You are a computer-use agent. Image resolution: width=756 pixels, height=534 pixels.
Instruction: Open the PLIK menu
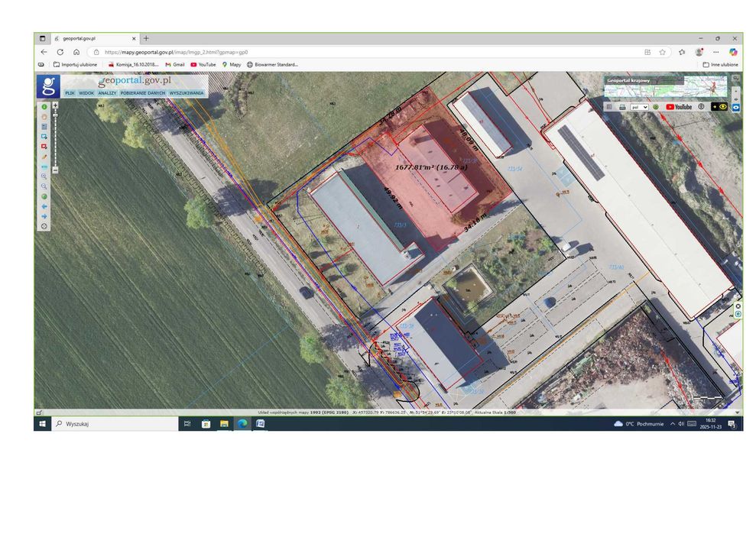[70, 93]
